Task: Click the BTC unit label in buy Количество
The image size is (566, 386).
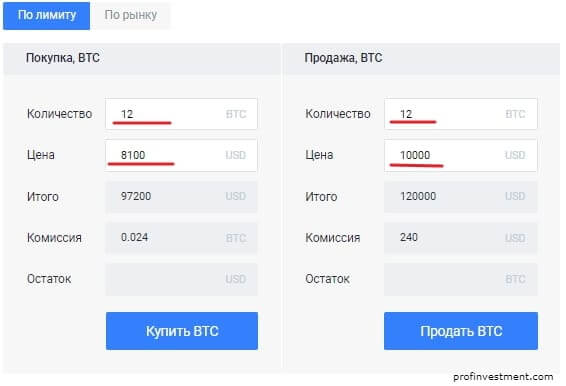Action: click(236, 114)
